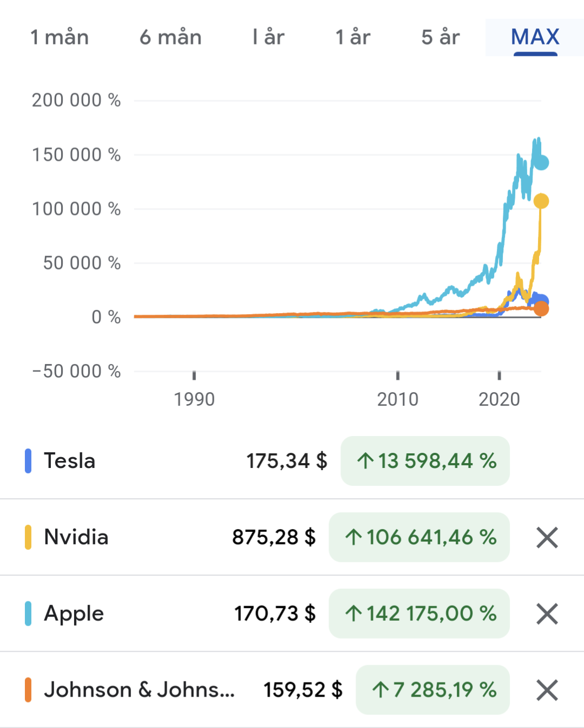The image size is (584, 728).
Task: Remove Apple from the comparison
Action: coord(547,614)
